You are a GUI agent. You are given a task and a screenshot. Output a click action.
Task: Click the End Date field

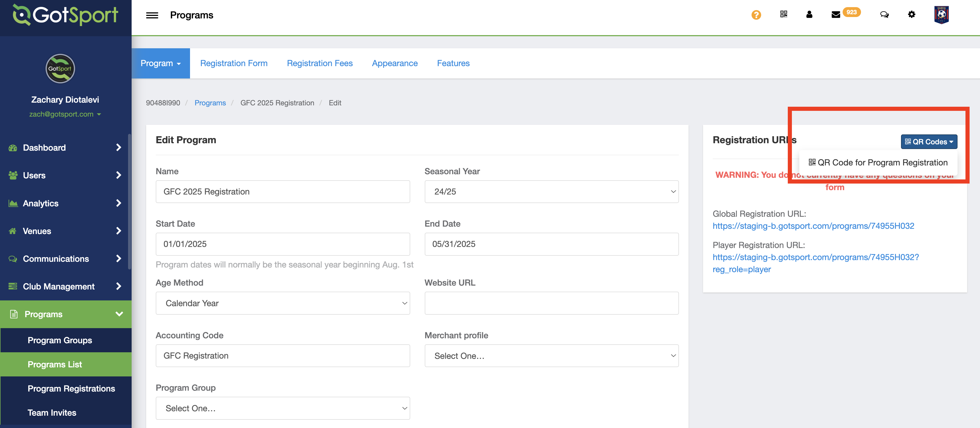[x=551, y=244]
